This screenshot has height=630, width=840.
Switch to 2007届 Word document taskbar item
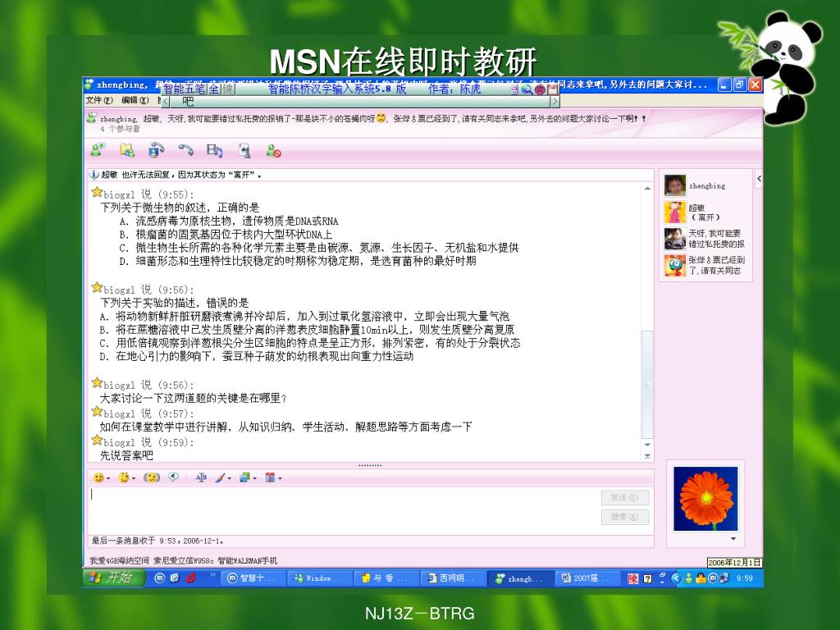586,578
